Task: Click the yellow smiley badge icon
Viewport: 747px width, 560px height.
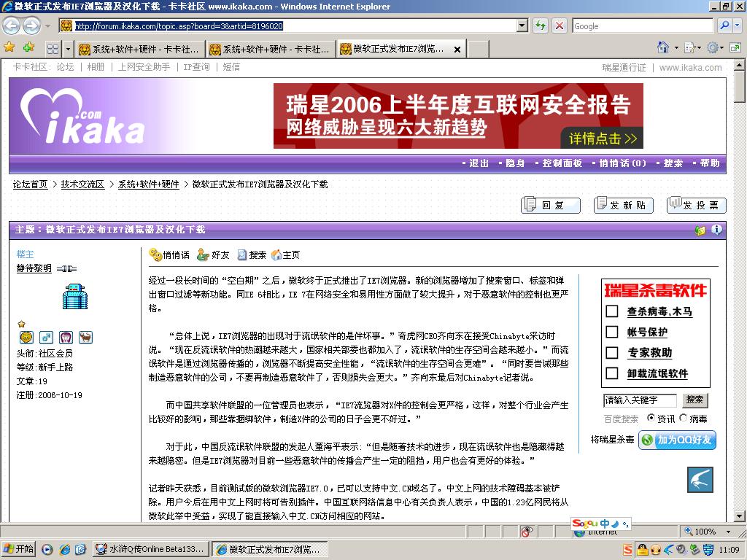Action: tap(26, 337)
